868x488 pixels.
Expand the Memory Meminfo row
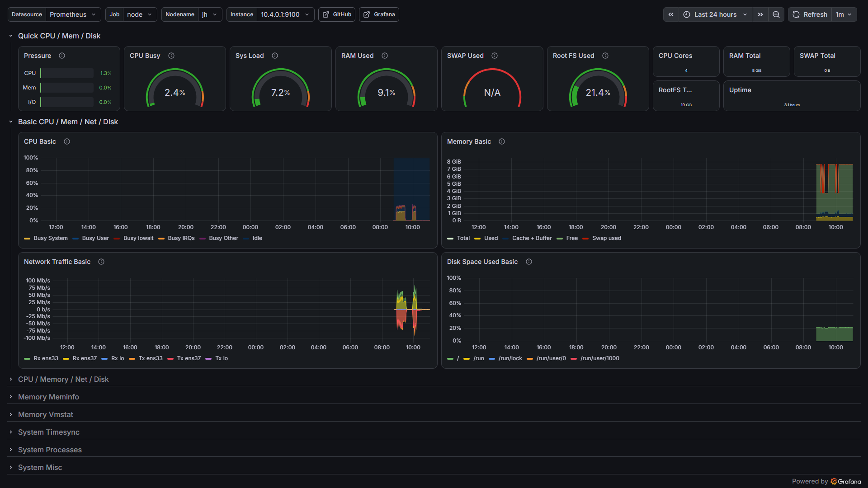click(48, 397)
